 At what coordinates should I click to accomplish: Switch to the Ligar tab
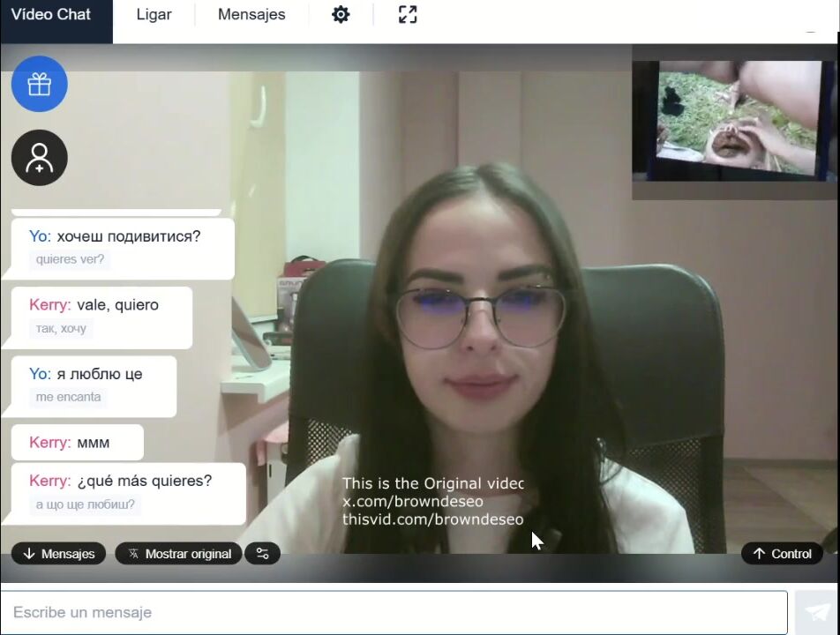(x=154, y=15)
